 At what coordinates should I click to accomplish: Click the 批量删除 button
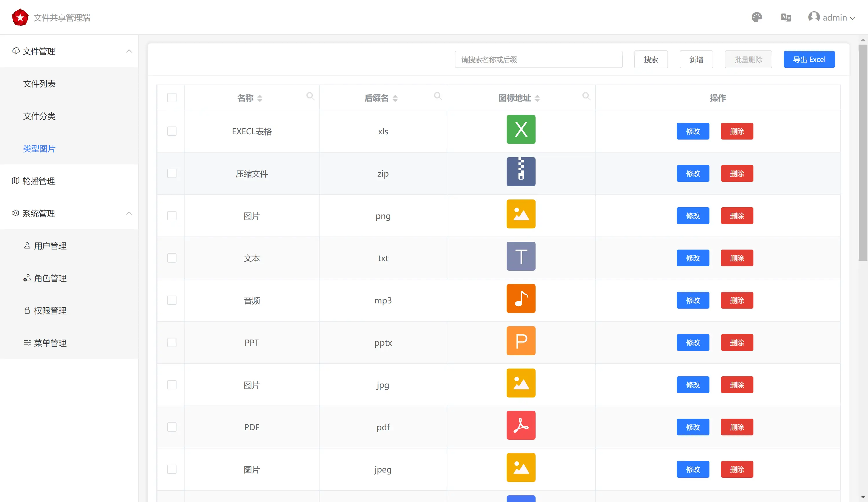pyautogui.click(x=748, y=59)
